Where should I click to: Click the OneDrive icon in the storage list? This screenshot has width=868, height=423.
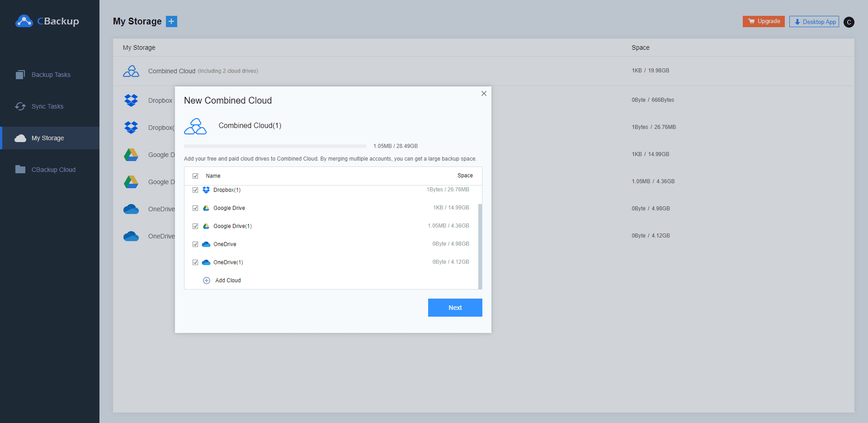point(131,209)
